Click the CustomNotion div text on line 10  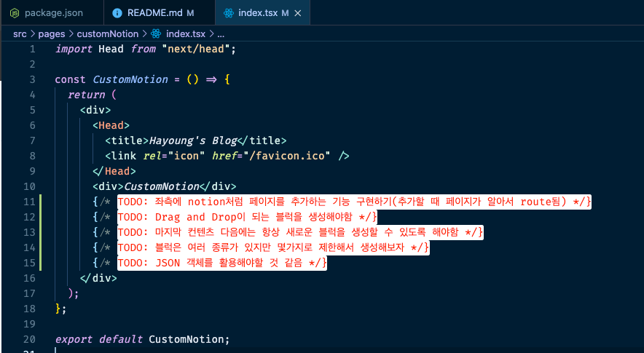point(162,186)
